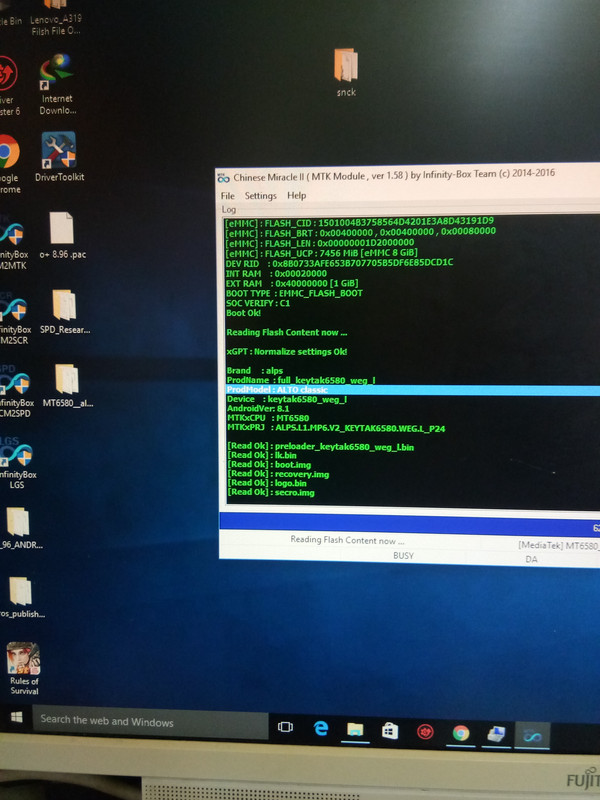Select the highlighted ProdModel: ALTO classic line
Image resolution: width=600 pixels, height=800 pixels.
point(413,390)
